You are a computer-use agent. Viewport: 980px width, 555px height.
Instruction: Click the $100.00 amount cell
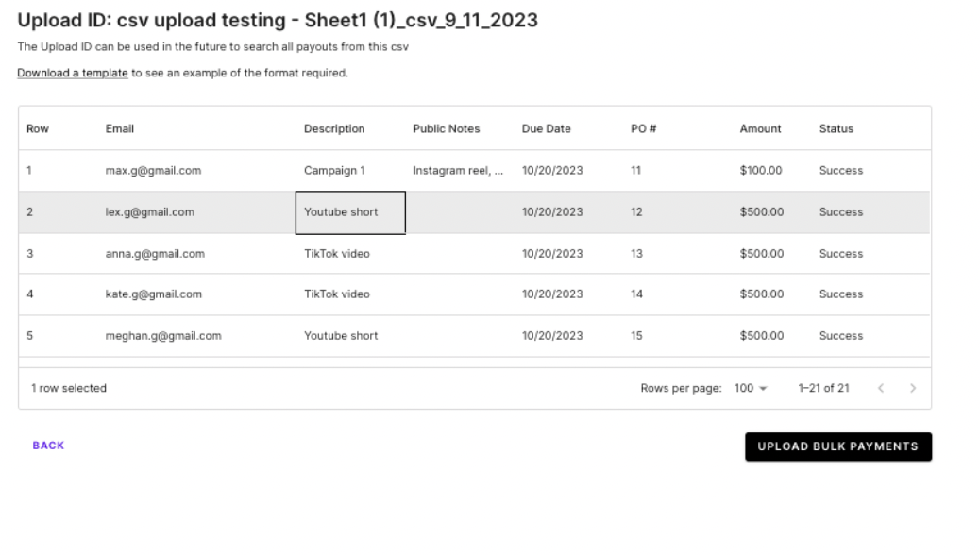[761, 171]
